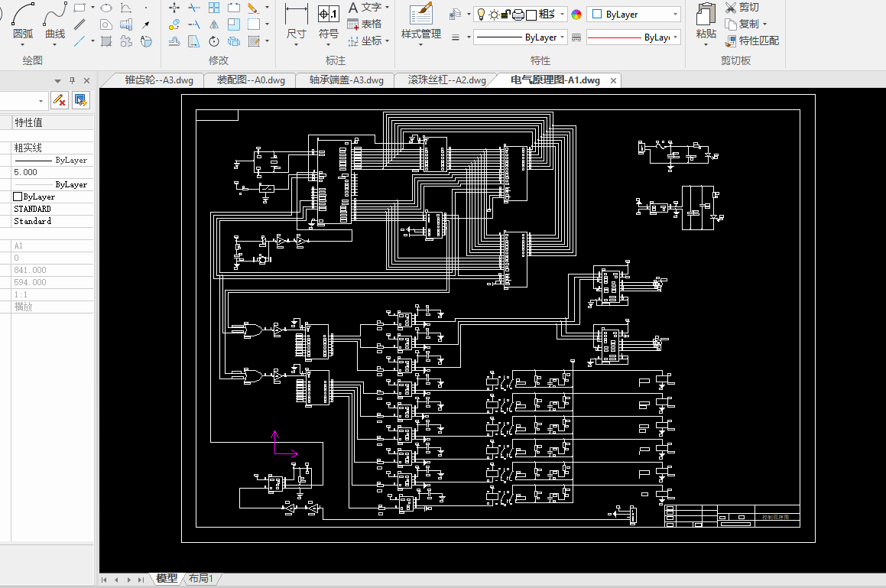Image resolution: width=886 pixels, height=588 pixels.
Task: Open the red ByLayer linetype dropdown
Action: click(x=634, y=37)
